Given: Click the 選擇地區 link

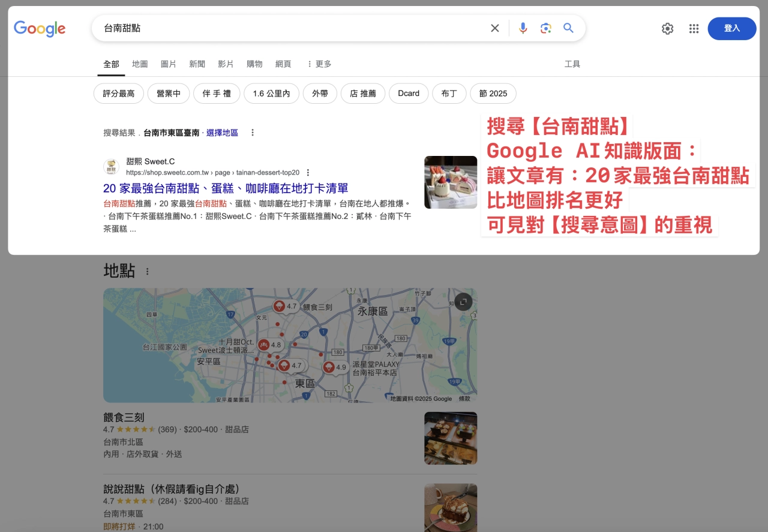Looking at the screenshot, I should click(x=222, y=133).
